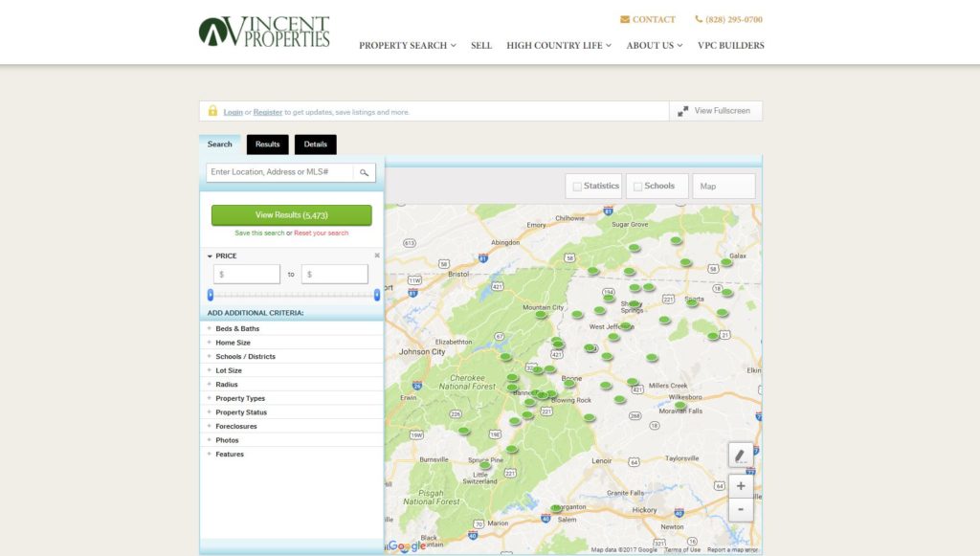This screenshot has width=980, height=556.
Task: Click the map draw pencil tool
Action: [x=740, y=456]
